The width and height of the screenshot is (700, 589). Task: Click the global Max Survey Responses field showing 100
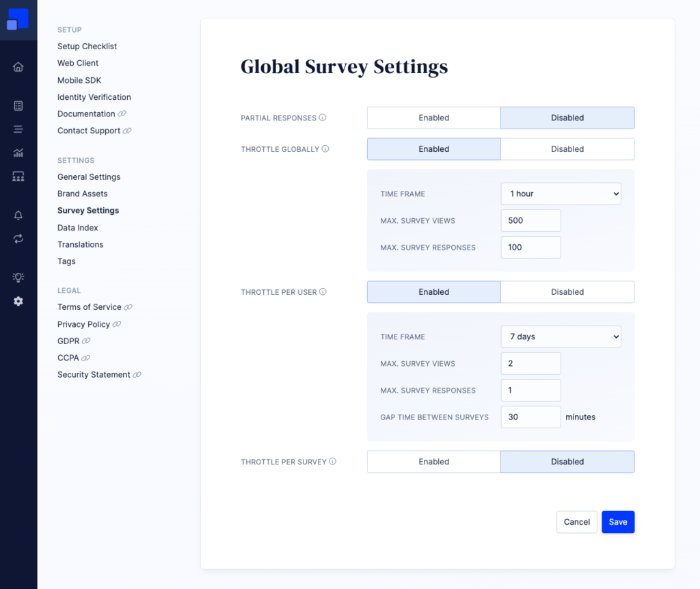530,247
